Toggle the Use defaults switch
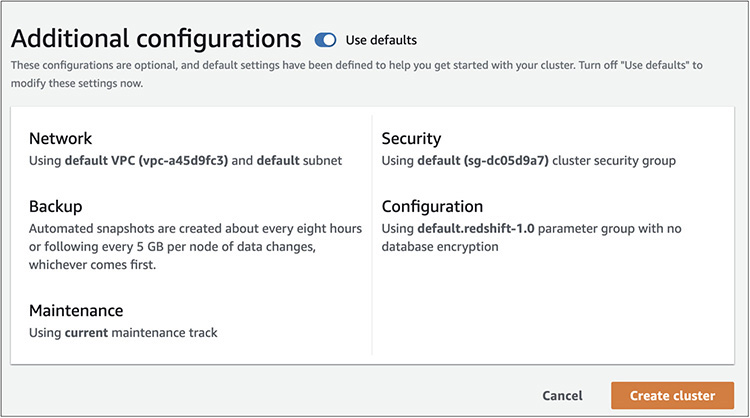The image size is (750, 418). coord(325,40)
